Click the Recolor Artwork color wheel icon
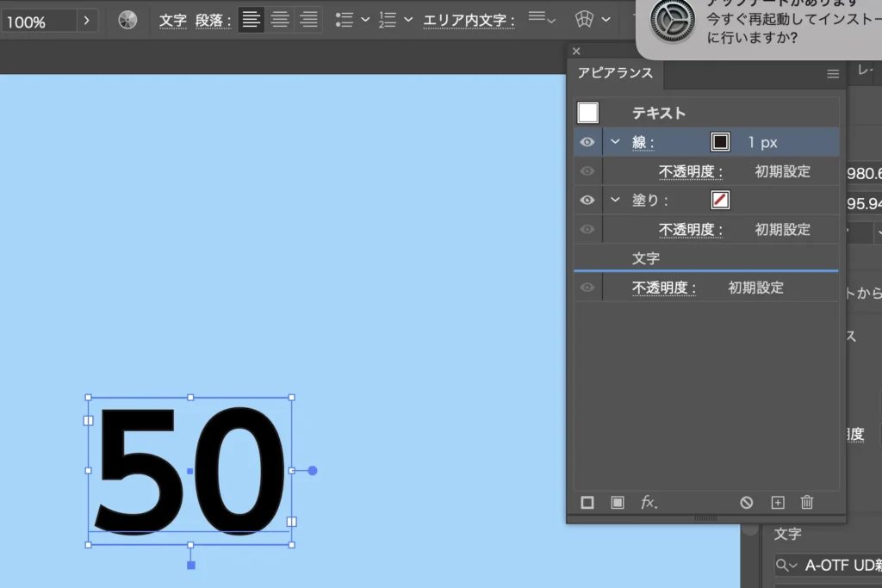 [127, 20]
